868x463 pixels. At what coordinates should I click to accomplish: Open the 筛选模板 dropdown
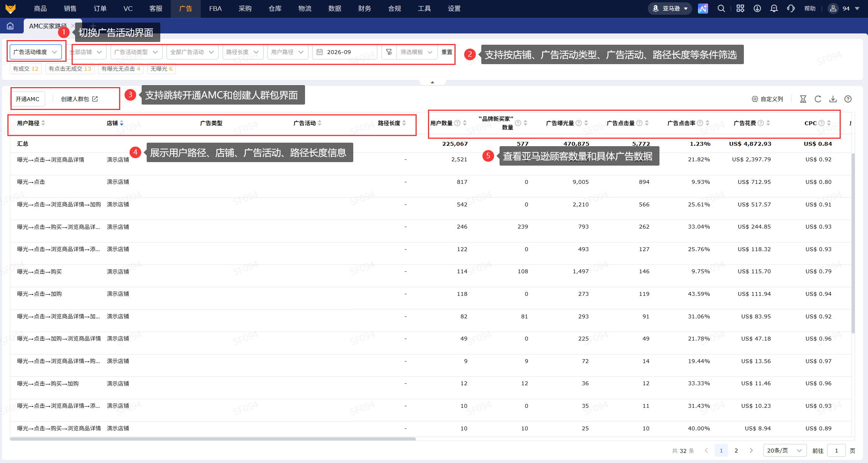416,52
